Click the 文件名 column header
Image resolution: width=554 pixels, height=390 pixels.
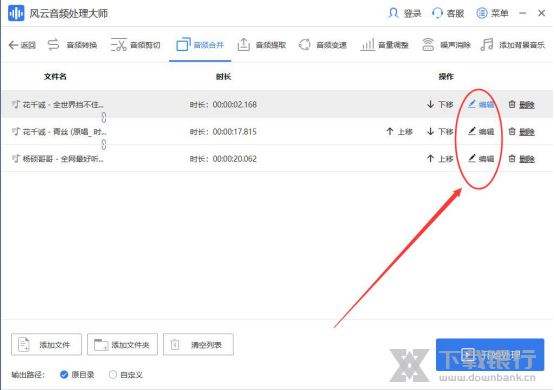[x=55, y=77]
